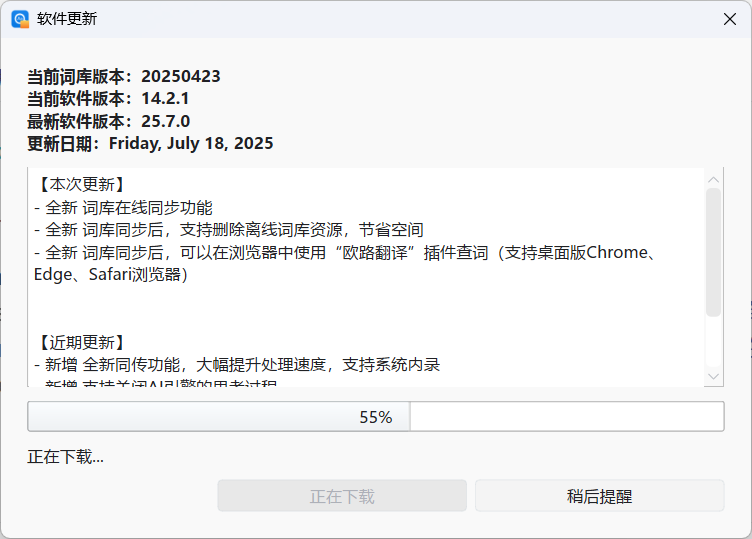Click the 支持删除离线词库资源 release note line

(228, 230)
